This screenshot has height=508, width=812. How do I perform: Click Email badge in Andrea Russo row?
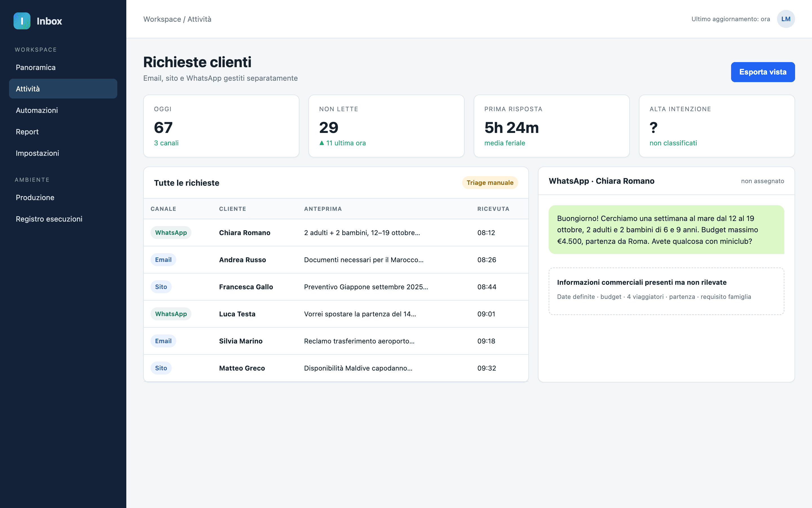[163, 260]
